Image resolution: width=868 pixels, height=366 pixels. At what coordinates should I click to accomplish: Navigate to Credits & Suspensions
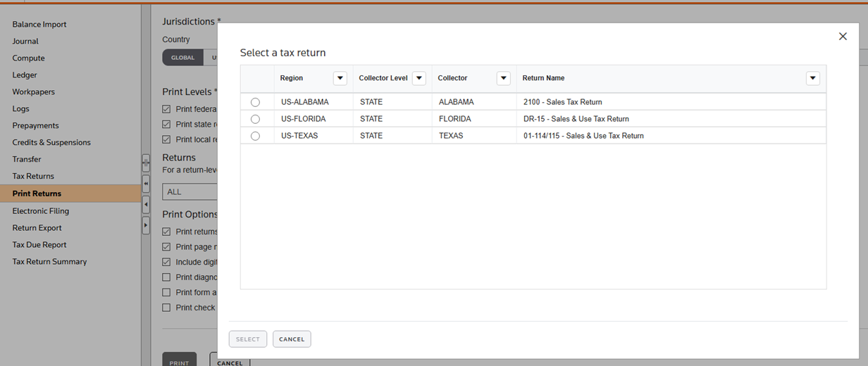(51, 142)
